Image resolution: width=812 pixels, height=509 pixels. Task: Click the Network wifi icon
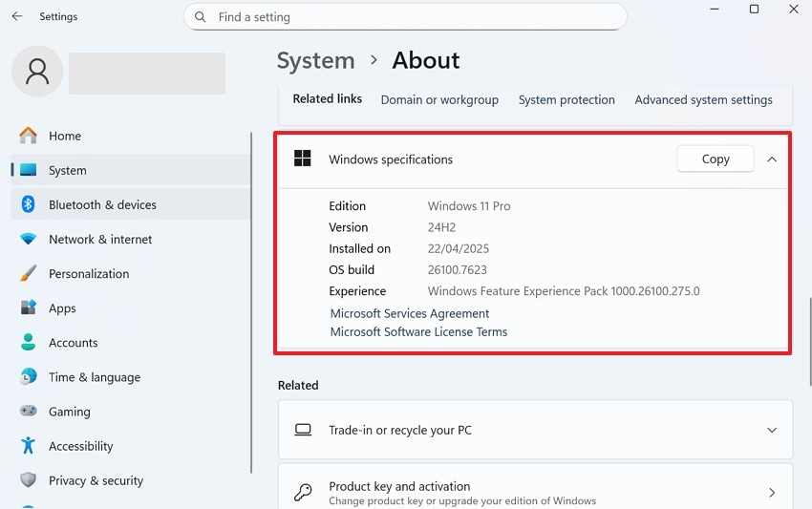click(28, 240)
